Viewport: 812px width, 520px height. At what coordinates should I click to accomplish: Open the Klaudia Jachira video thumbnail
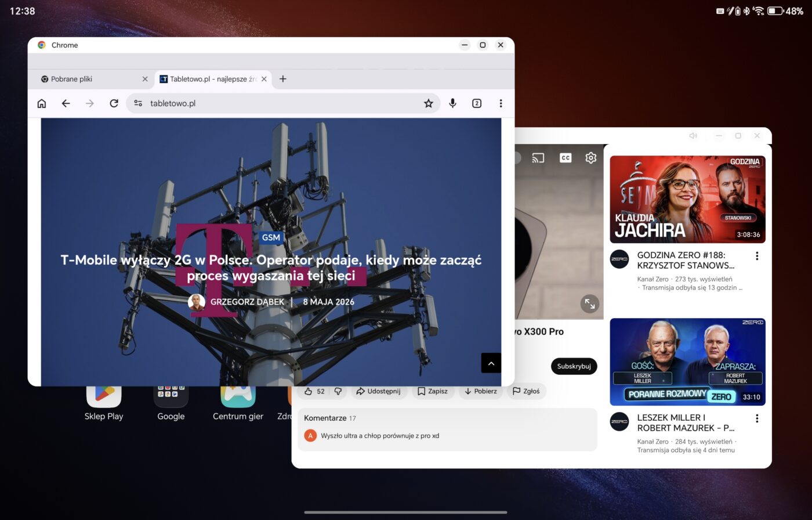687,199
